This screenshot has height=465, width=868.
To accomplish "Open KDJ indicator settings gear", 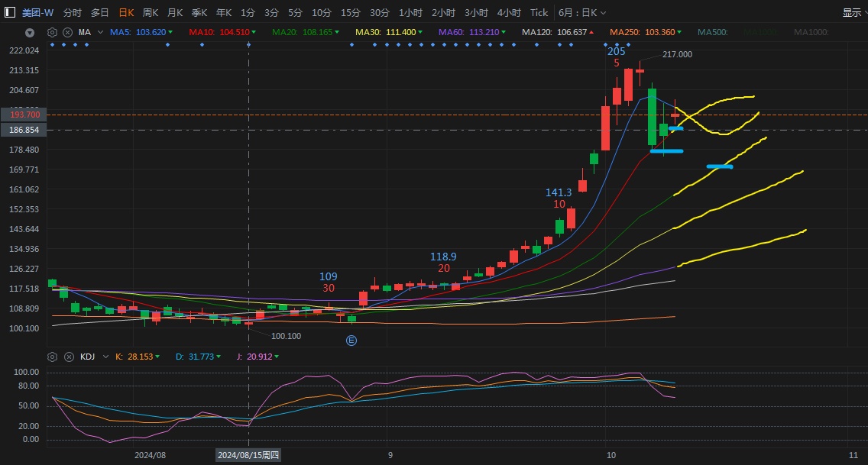I will 52,357.
